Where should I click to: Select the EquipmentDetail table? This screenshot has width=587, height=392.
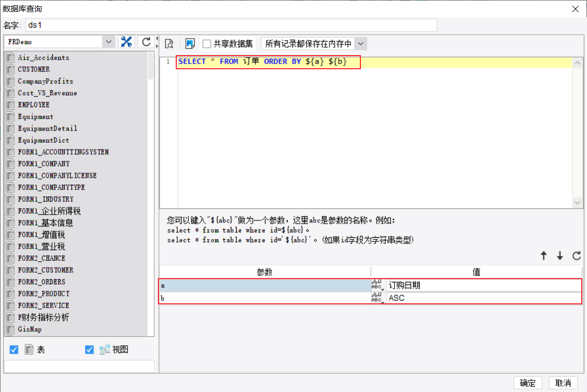48,129
